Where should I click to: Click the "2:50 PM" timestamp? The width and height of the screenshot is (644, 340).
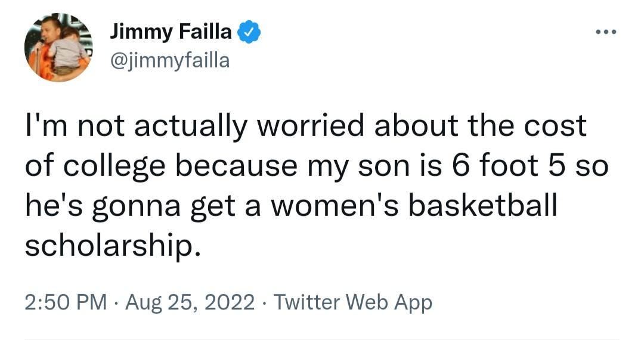coord(66,302)
